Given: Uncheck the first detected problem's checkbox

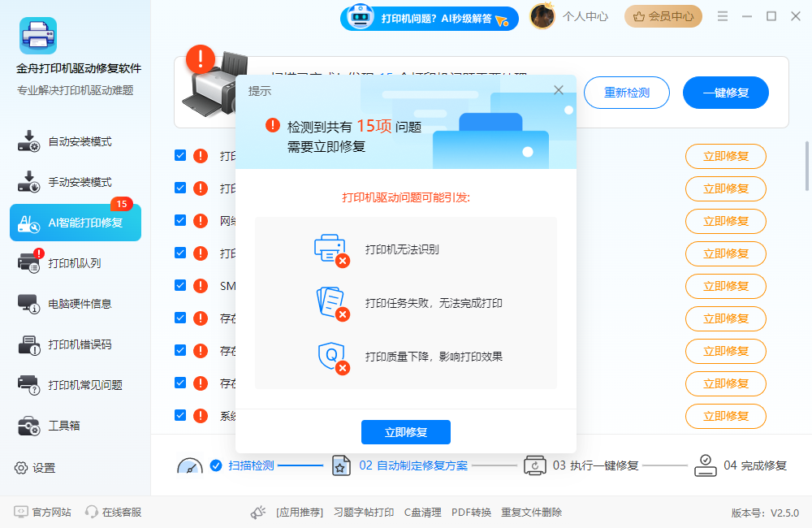Looking at the screenshot, I should pyautogui.click(x=179, y=155).
